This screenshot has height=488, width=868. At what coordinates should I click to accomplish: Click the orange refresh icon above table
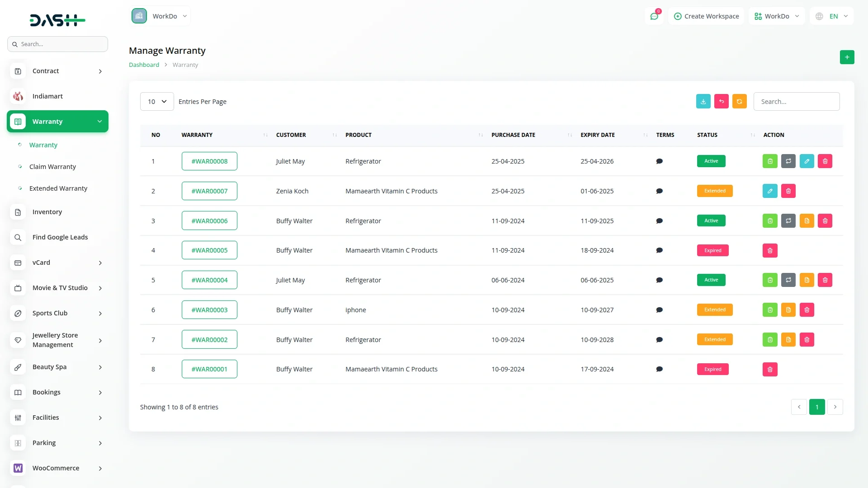click(x=739, y=102)
